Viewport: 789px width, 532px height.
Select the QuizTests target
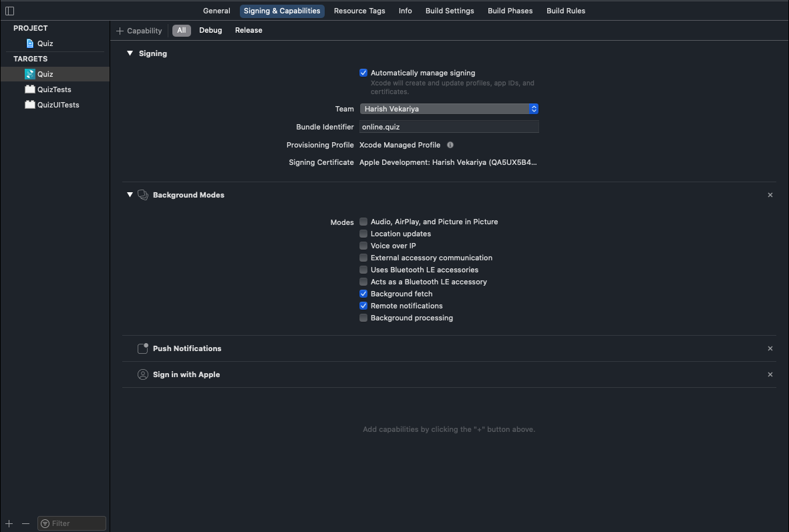[x=53, y=89]
